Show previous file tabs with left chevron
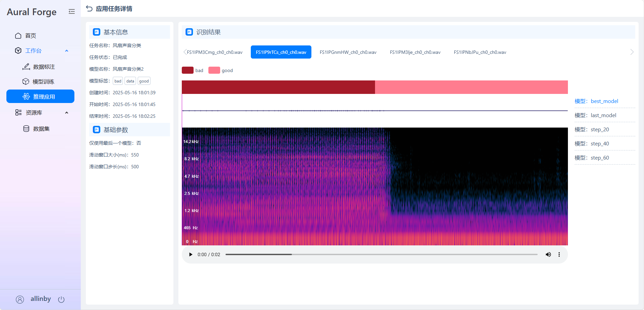 pos(185,52)
